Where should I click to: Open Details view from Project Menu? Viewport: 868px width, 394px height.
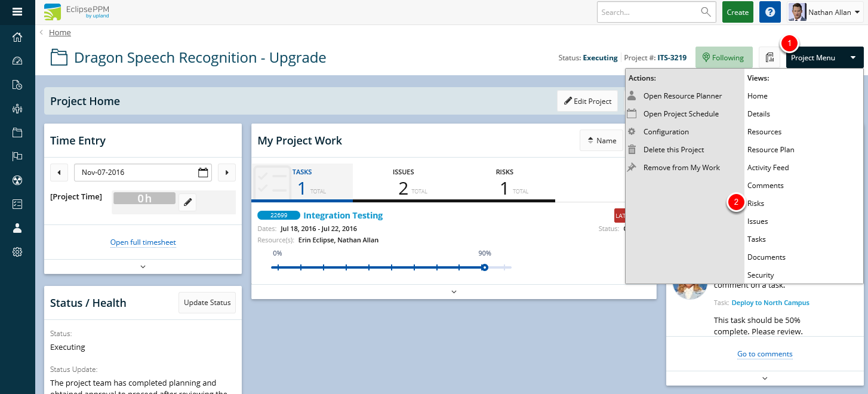pos(759,114)
